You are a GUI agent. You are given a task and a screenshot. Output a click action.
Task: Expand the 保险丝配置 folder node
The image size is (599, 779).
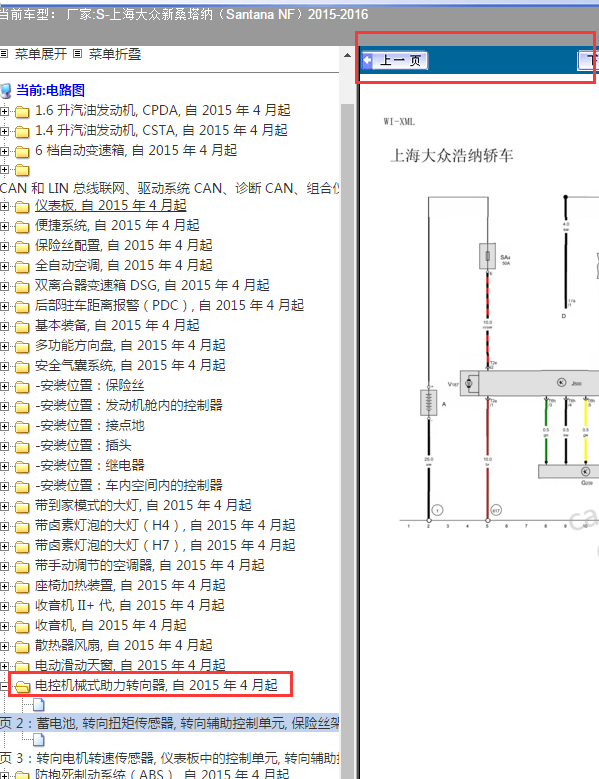pyautogui.click(x=4, y=246)
